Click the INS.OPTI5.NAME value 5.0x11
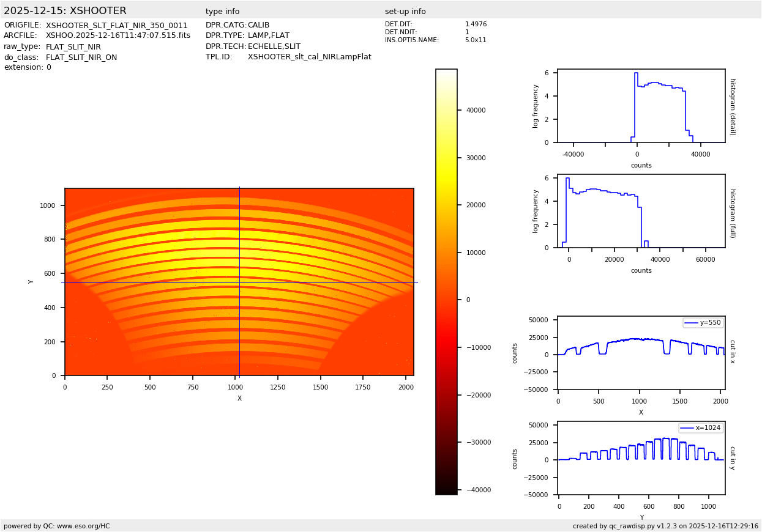This screenshot has width=762, height=532. click(x=475, y=40)
